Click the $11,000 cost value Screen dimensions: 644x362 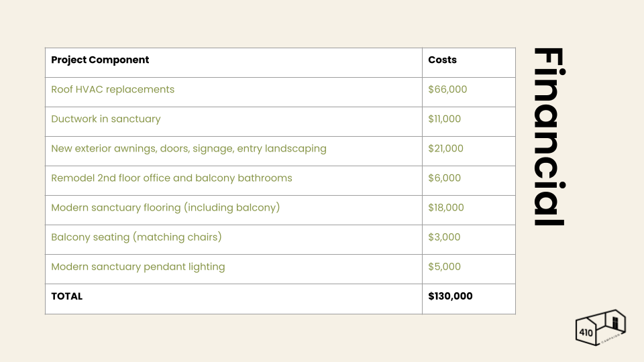pyautogui.click(x=444, y=119)
